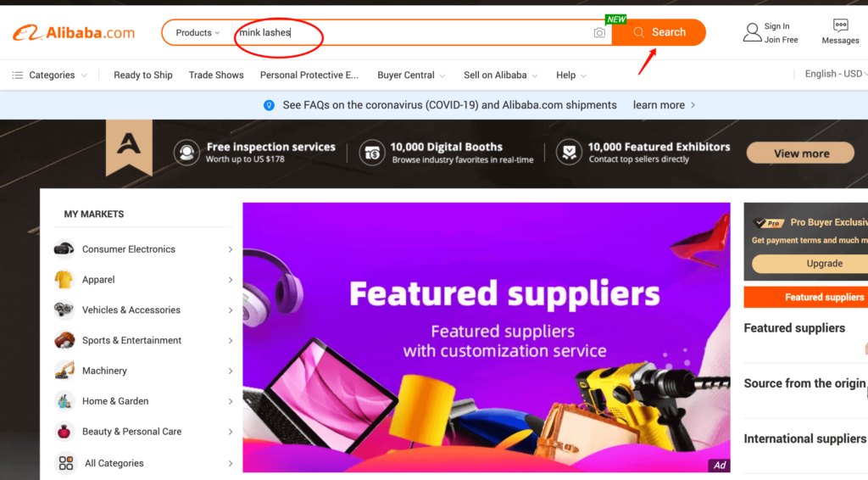Open the Messages chat icon
This screenshot has height=480, width=868.
tap(840, 25)
